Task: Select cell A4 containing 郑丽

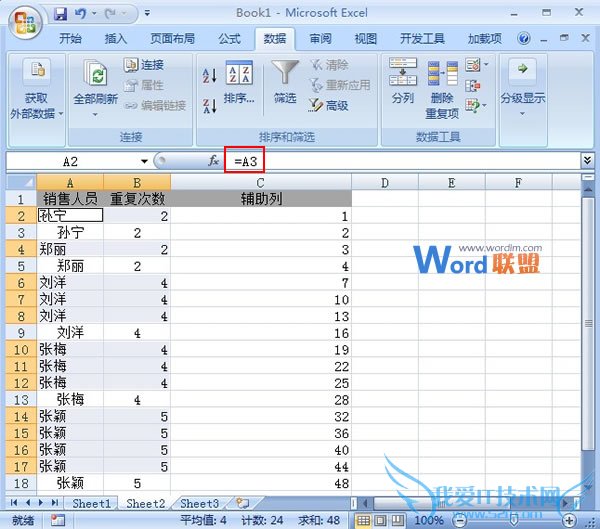Action: tap(70, 249)
